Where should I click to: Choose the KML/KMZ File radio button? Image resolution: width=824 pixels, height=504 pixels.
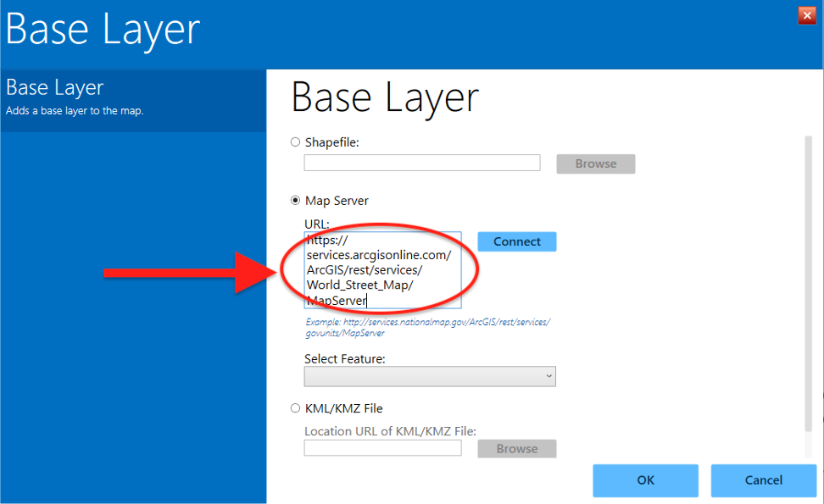[x=295, y=408]
